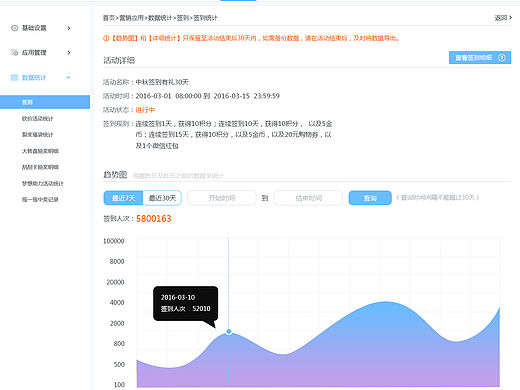Go to 数据统计 in the breadcrumb
The image size is (520, 390).
160,18
